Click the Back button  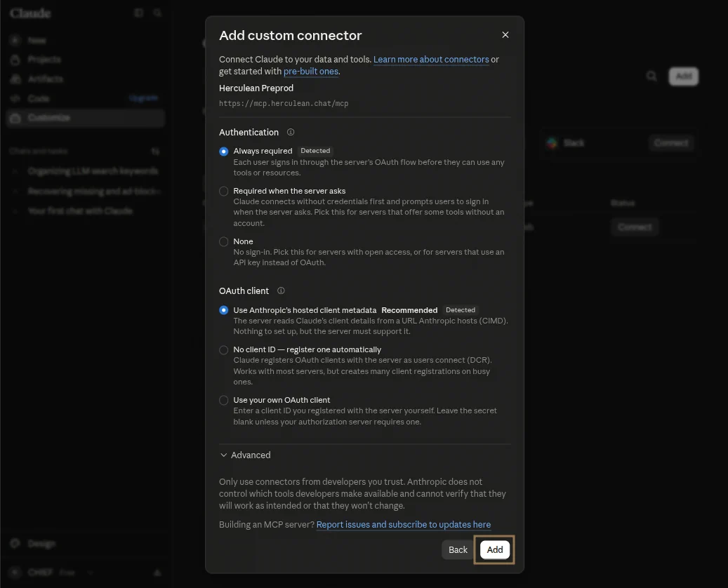pos(458,549)
